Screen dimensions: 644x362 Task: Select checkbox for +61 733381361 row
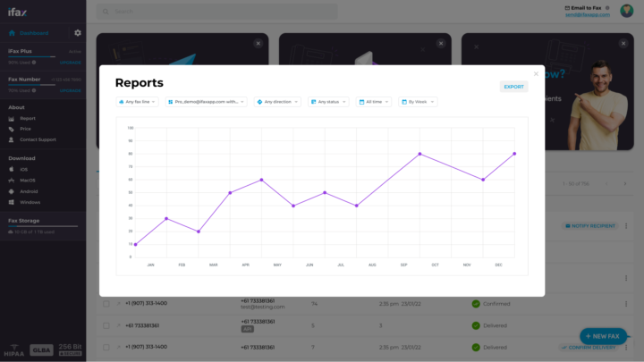point(106,325)
